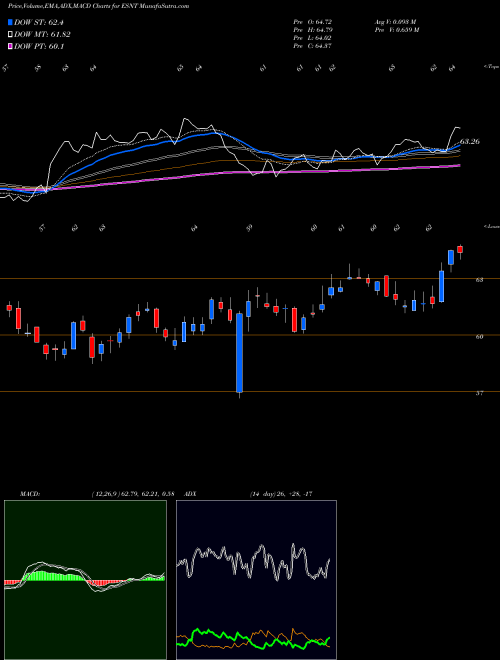Click the 'Pre V: 0.659 M' volume text
This screenshot has height=660, width=500.
tap(396, 30)
